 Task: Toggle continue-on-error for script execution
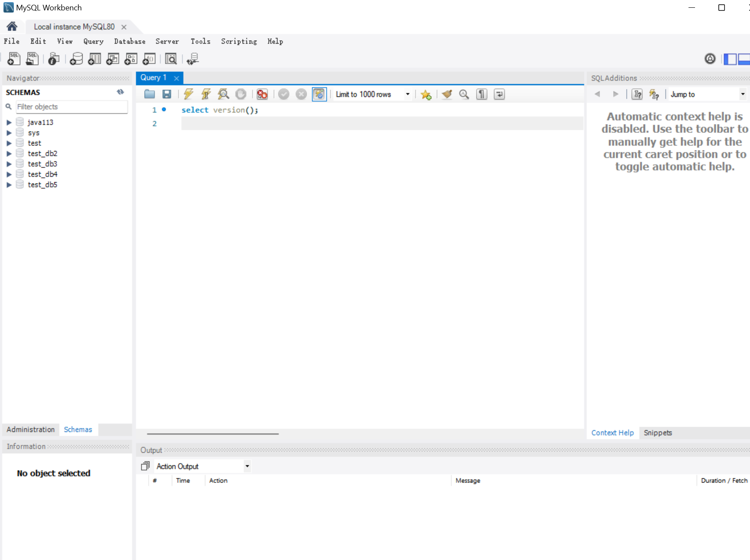(262, 94)
